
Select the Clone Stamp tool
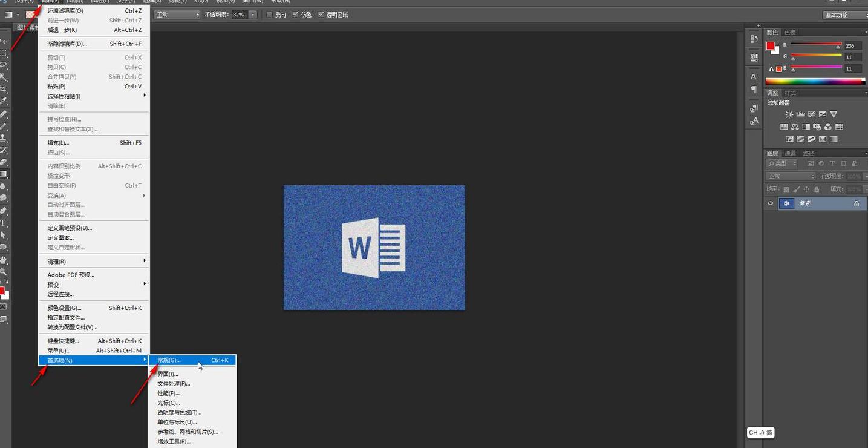click(x=4, y=138)
